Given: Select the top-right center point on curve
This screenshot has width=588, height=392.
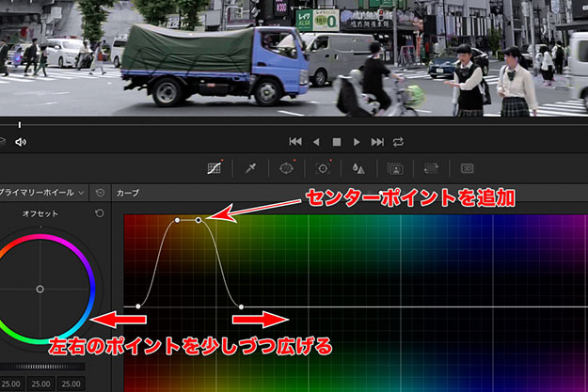Looking at the screenshot, I should (x=199, y=220).
